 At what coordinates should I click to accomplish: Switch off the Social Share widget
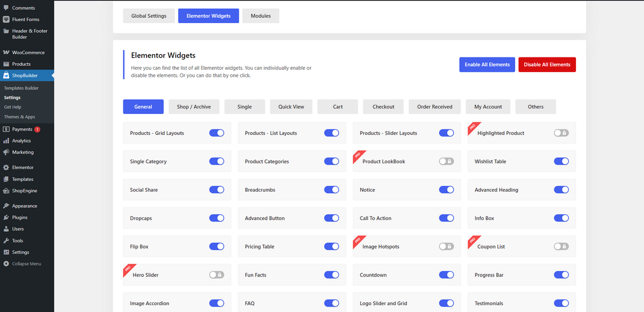click(x=217, y=190)
